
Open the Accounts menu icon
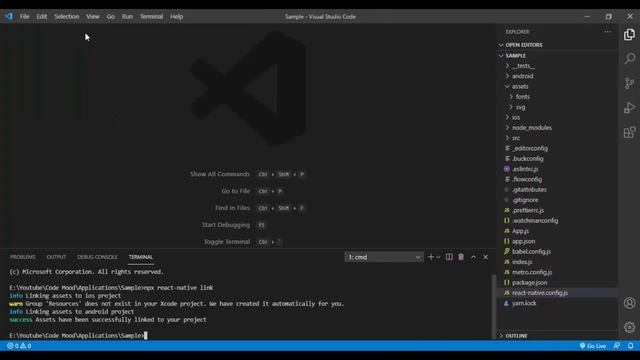click(629, 303)
